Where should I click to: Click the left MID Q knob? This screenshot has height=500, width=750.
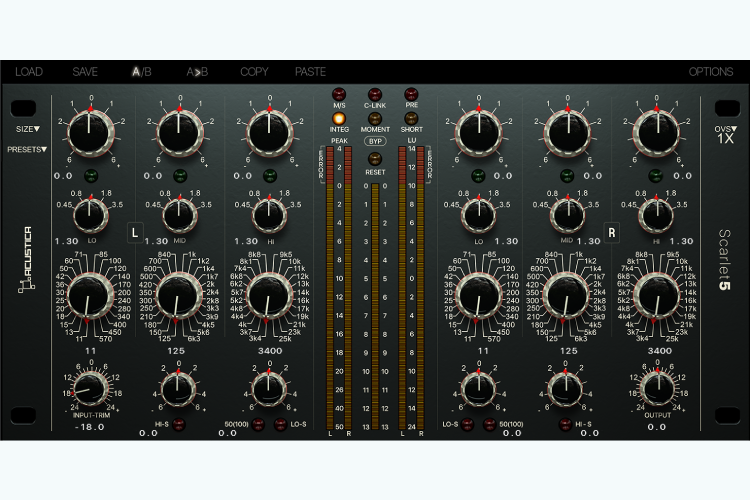[179, 215]
